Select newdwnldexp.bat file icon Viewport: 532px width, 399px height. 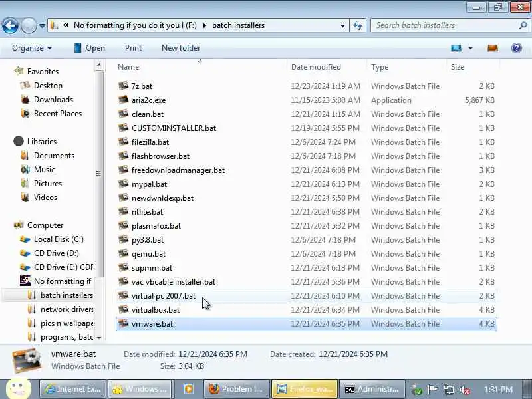pyautogui.click(x=124, y=198)
